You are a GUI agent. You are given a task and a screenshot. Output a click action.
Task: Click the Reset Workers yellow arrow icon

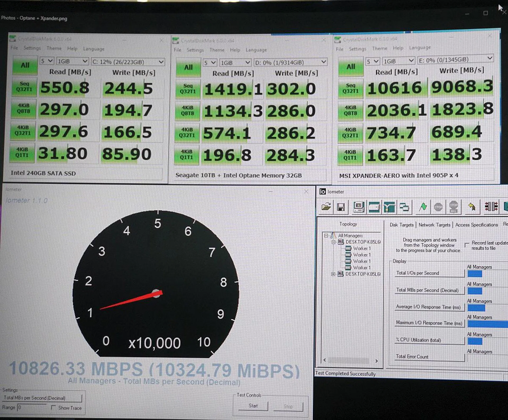coord(471,207)
